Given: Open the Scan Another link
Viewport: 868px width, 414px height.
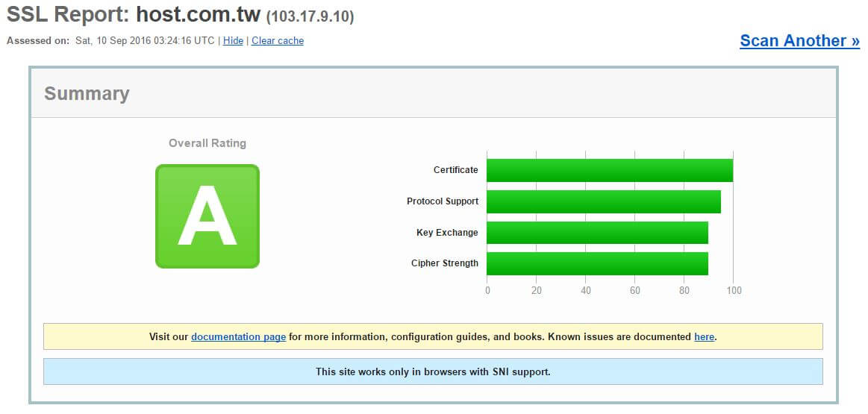Looking at the screenshot, I should (x=799, y=41).
